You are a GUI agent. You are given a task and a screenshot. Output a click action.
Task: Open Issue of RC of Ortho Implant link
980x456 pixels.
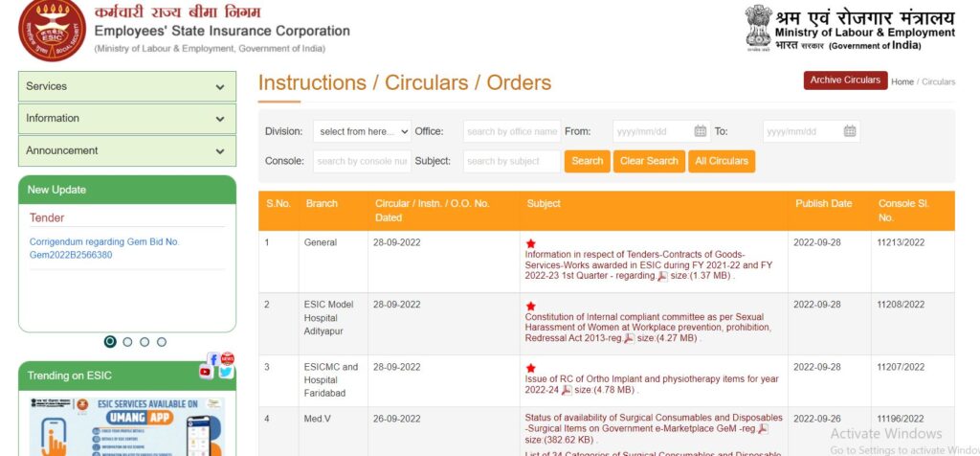tap(652, 385)
